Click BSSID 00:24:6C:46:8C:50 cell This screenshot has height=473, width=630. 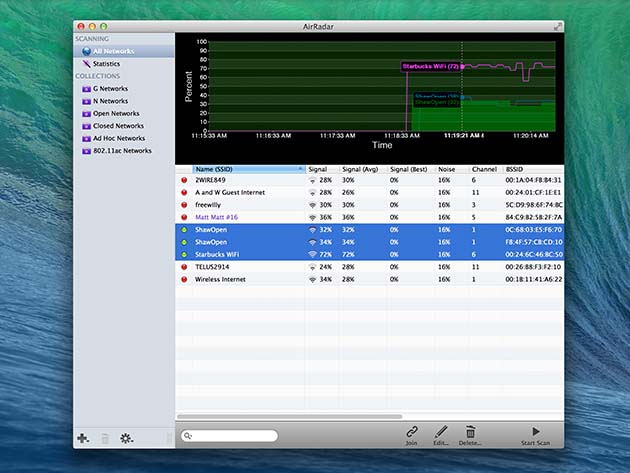coord(534,254)
